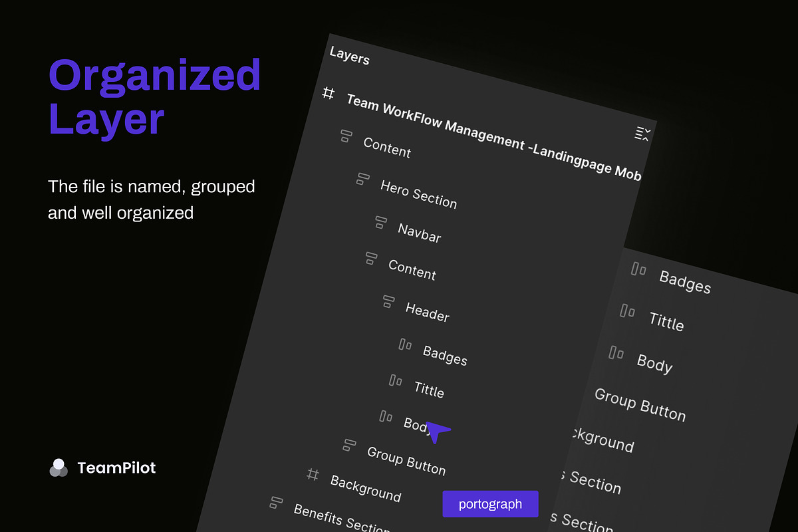Click the Body layer icon in rear panel
This screenshot has width=798, height=532.
point(616,352)
